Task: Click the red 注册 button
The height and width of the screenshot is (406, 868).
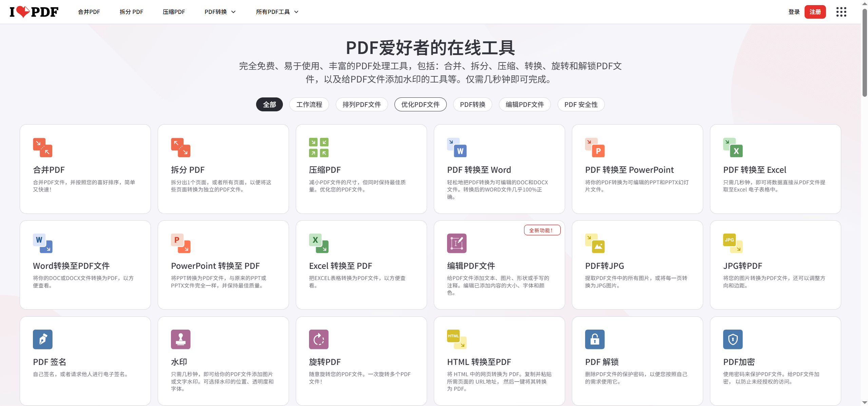Action: 815,12
